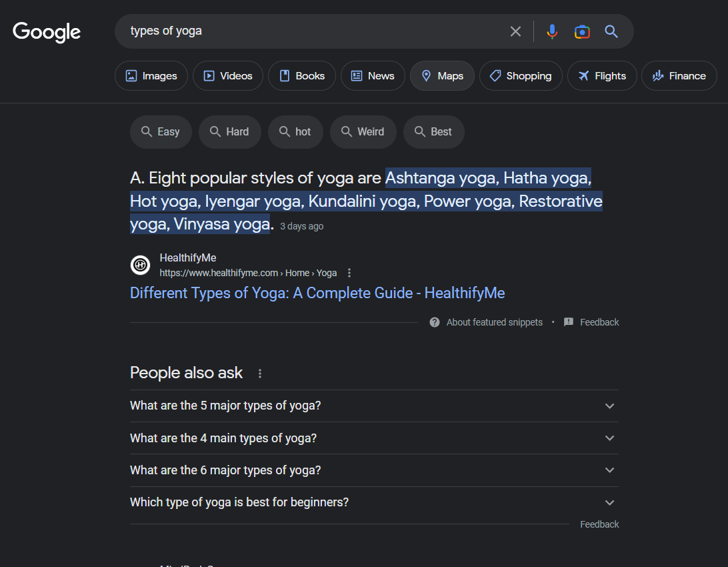Click About featured snippets link
The width and height of the screenshot is (728, 567).
pos(495,322)
